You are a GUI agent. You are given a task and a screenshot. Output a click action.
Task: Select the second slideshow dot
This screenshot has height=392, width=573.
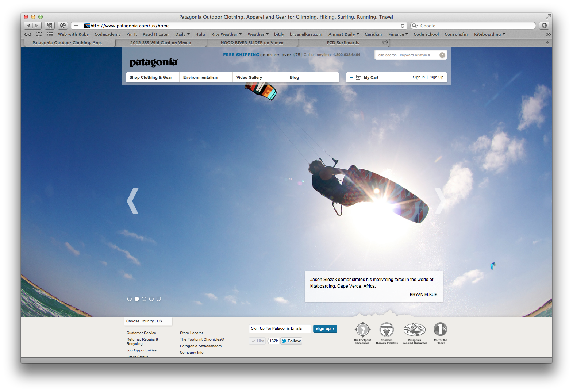pos(136,299)
